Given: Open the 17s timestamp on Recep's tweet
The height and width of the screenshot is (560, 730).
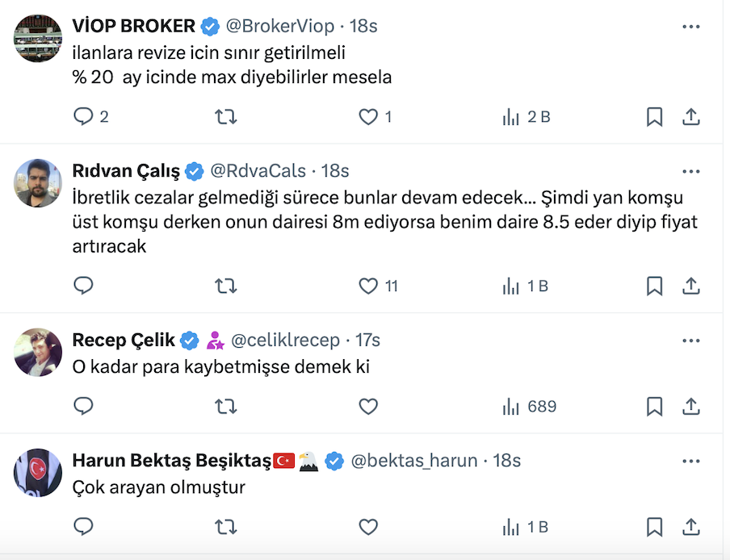Looking at the screenshot, I should [367, 341].
